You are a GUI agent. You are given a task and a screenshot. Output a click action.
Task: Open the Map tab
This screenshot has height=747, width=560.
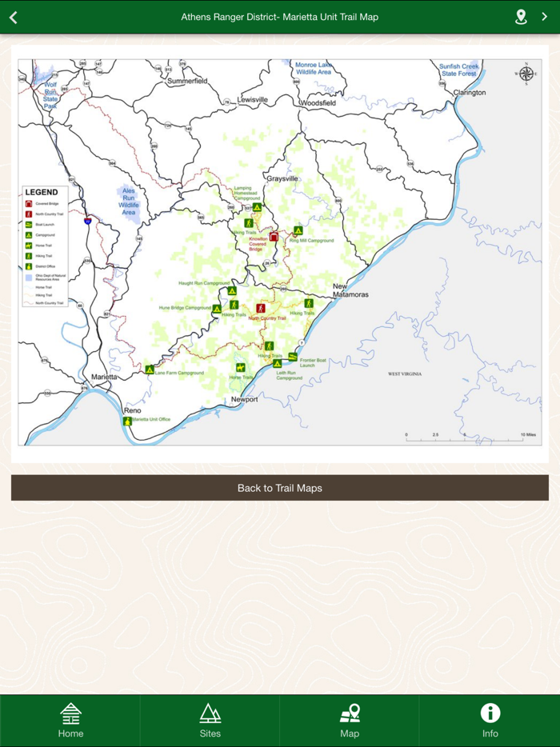click(350, 720)
